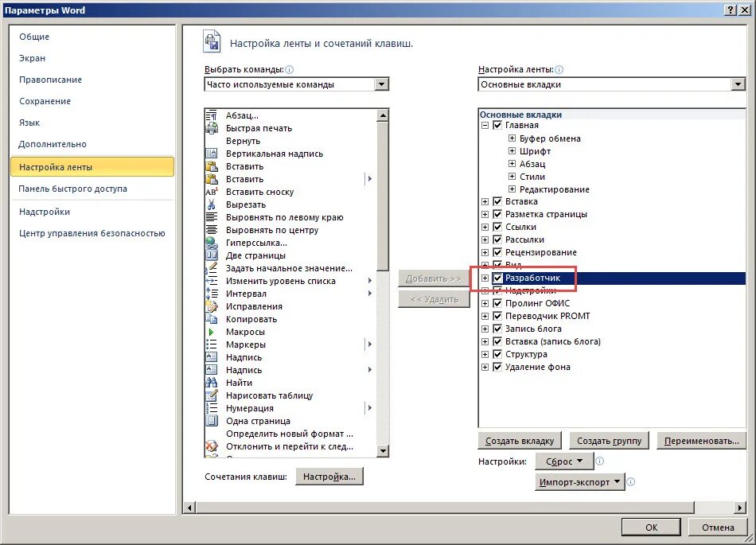This screenshot has width=756, height=545.
Task: Click the Настройка keyboard shortcuts button
Action: point(329,477)
